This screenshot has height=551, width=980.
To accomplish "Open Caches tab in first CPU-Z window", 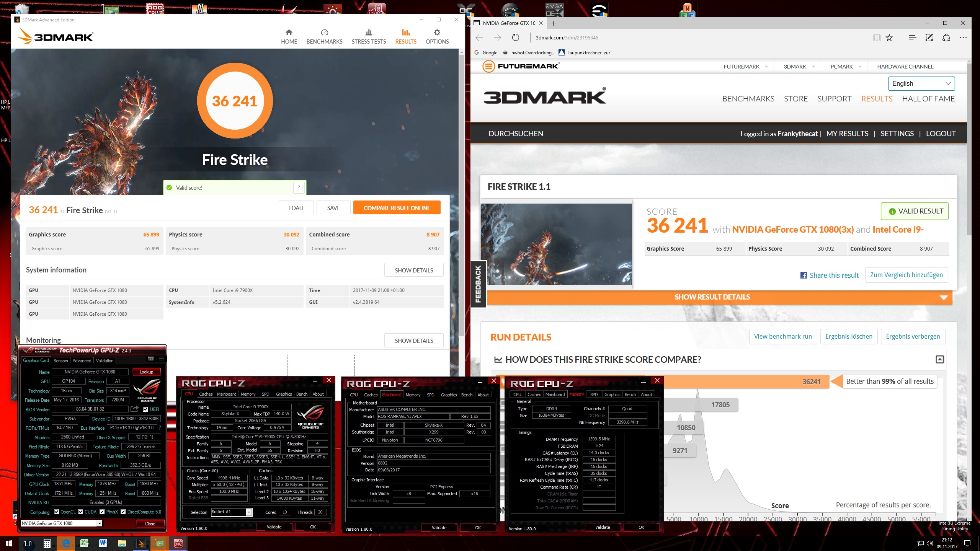I will [206, 394].
